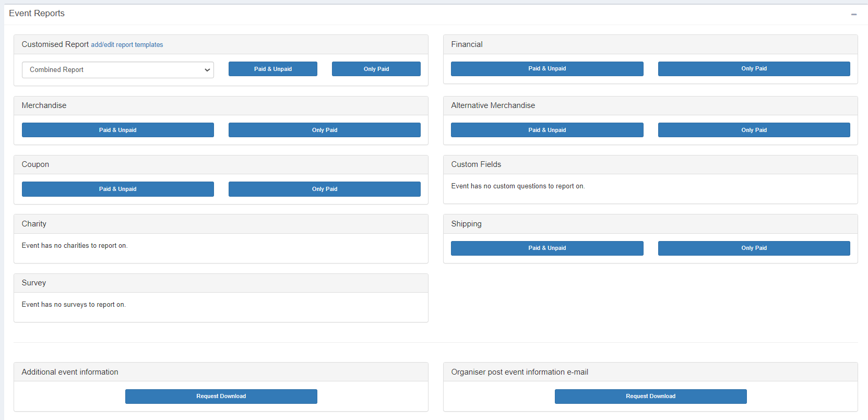Get Coupon Only Paid report
This screenshot has width=868, height=420.
(325, 189)
